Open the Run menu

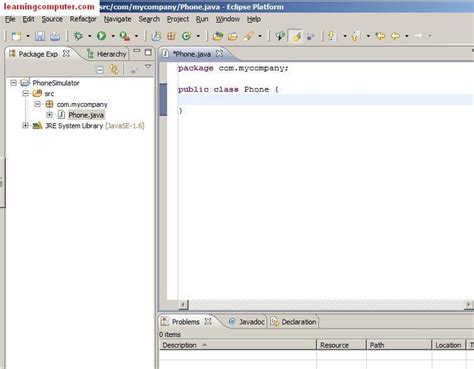pyautogui.click(x=202, y=19)
